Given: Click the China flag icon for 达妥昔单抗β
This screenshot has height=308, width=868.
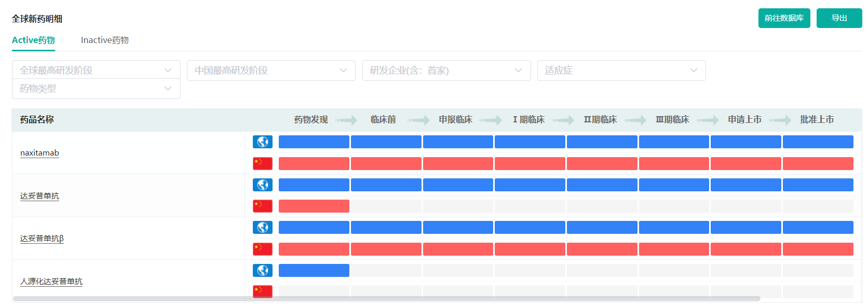Looking at the screenshot, I should (263, 249).
